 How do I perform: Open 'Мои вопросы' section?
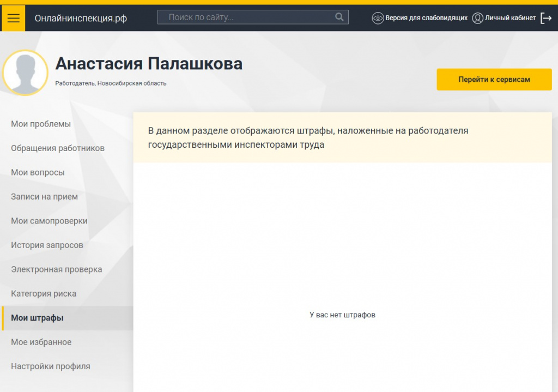point(38,172)
